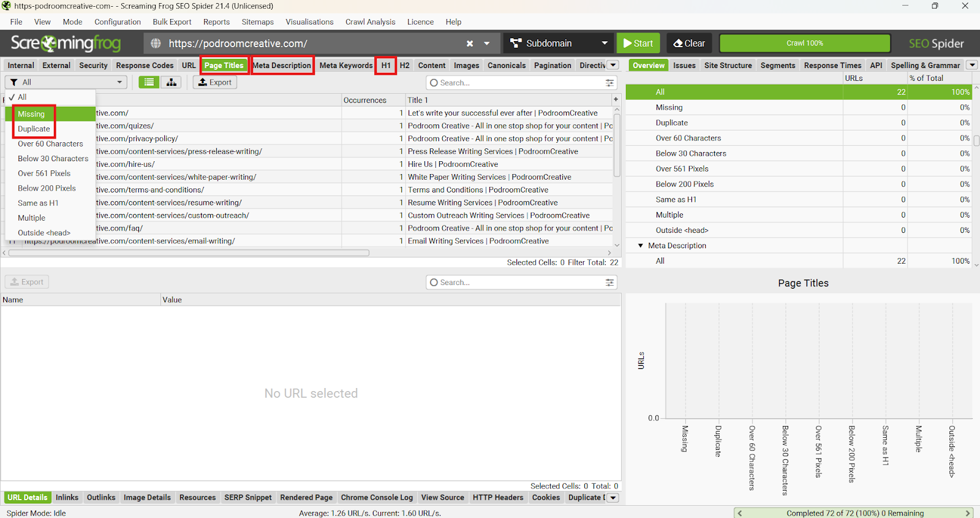Open the File menu
980x518 pixels.
pos(17,21)
